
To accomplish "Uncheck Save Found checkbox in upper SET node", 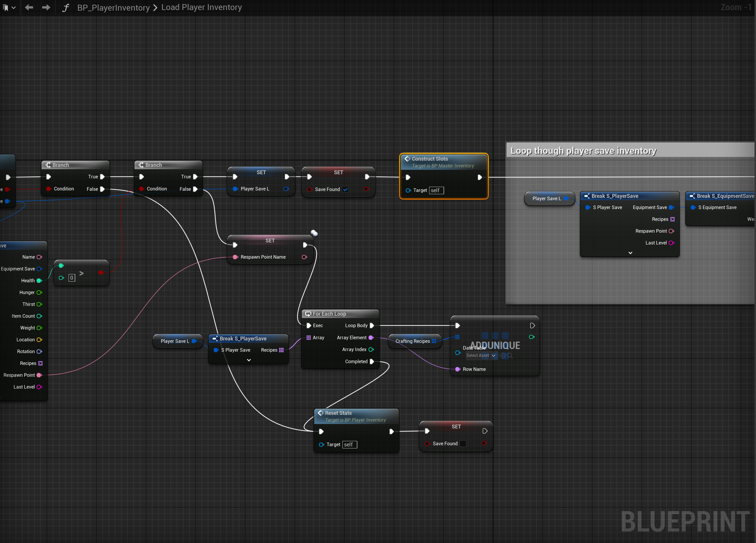I will tap(345, 190).
